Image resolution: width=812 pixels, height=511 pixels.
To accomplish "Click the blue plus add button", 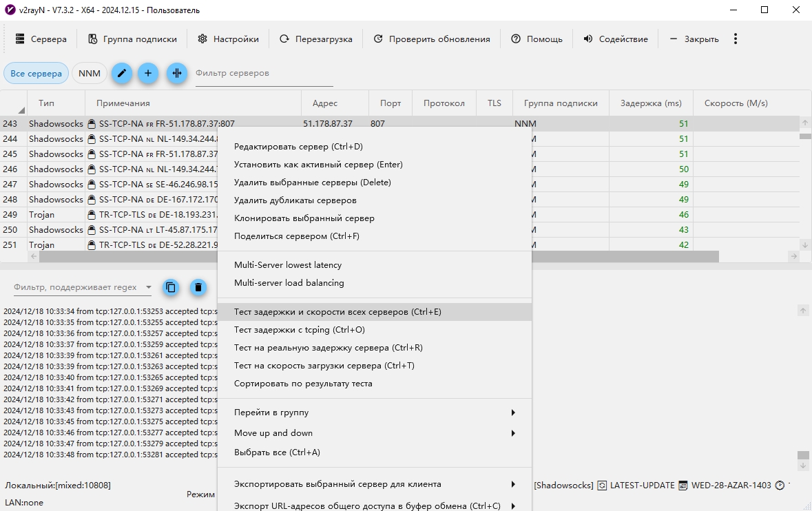I will click(x=148, y=74).
